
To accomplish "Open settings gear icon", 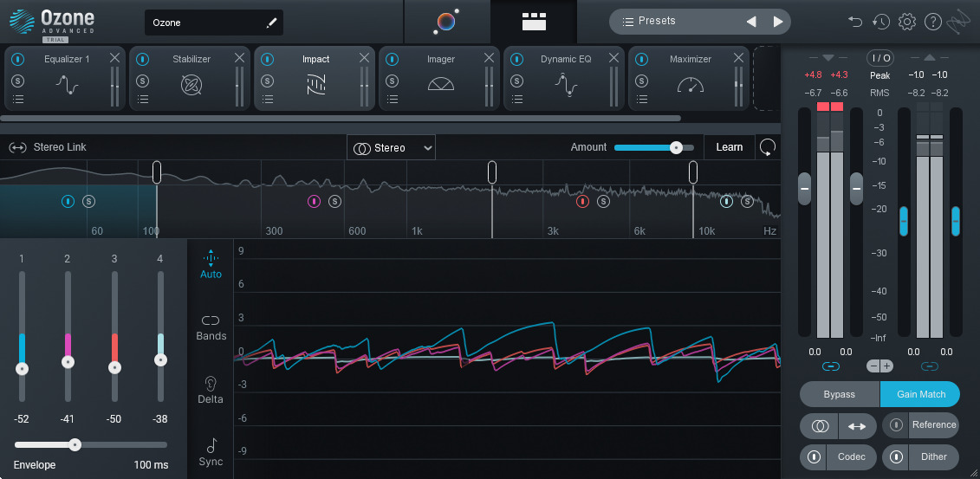I will [x=907, y=22].
